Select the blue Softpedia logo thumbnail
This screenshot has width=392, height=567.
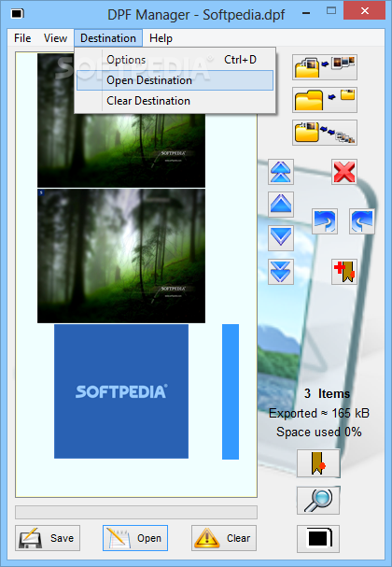(121, 391)
